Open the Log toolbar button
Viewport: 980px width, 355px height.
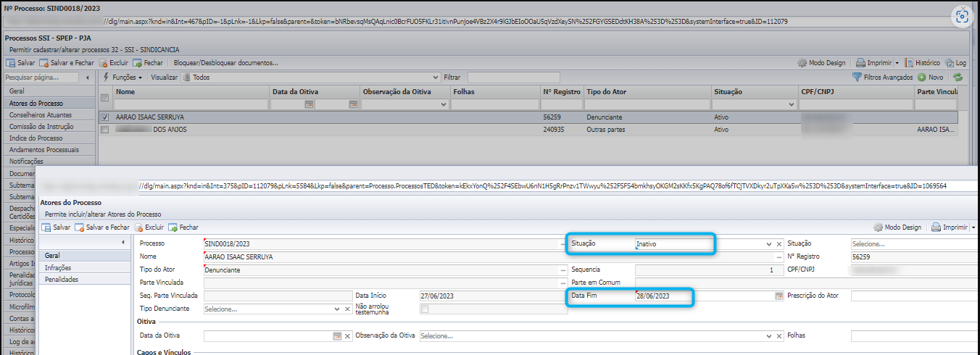click(x=955, y=63)
